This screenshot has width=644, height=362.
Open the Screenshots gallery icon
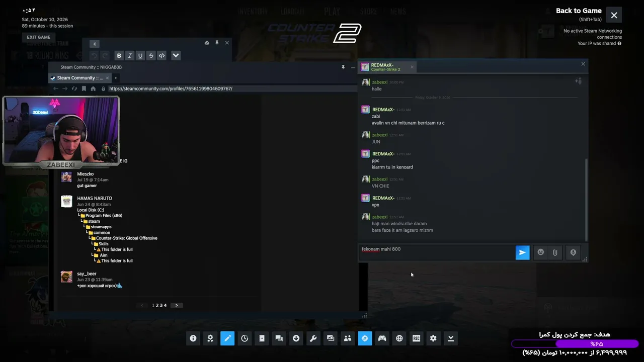tap(331, 338)
